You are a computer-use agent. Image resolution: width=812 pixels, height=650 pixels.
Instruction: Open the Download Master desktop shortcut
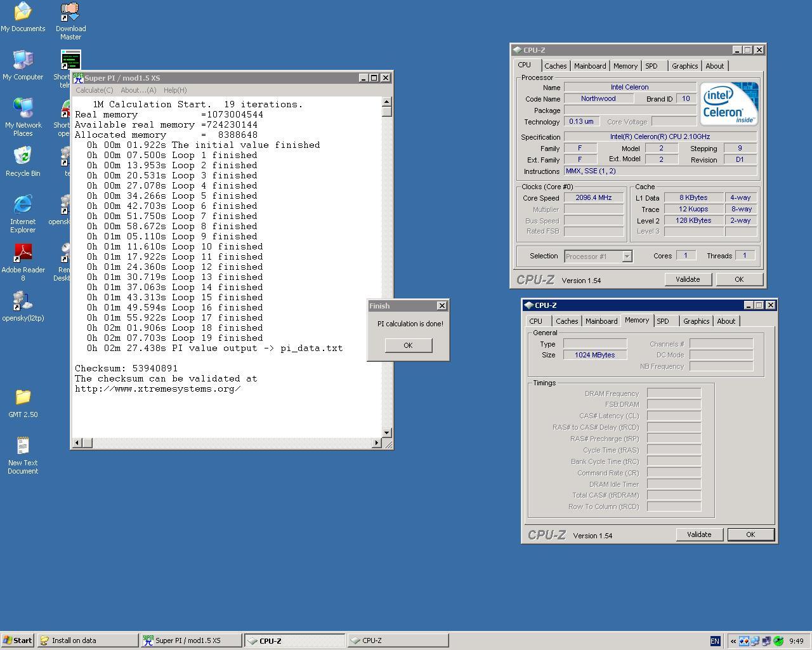(x=70, y=21)
